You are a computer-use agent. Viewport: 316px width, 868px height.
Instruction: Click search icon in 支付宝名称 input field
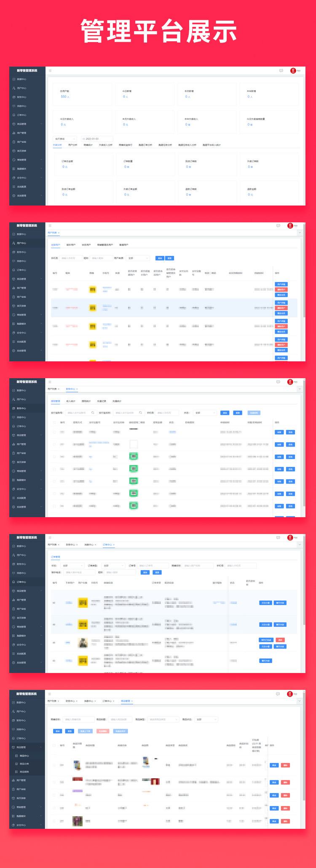tap(140, 413)
